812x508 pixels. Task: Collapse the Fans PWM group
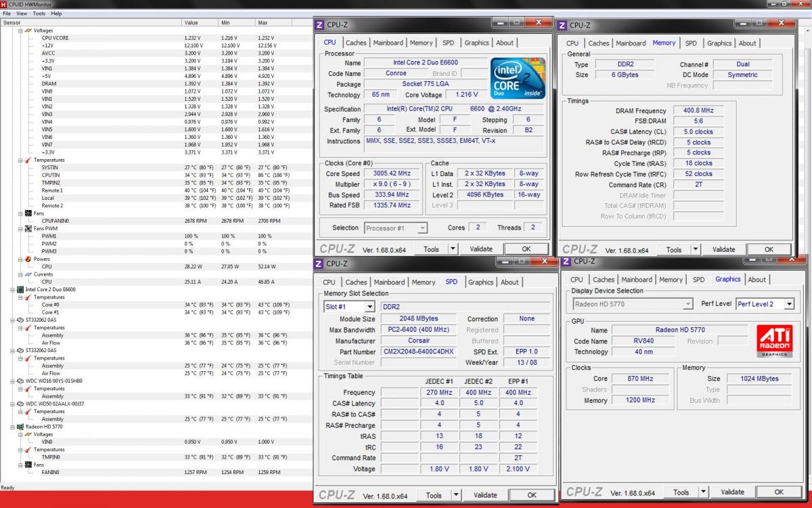[20, 228]
